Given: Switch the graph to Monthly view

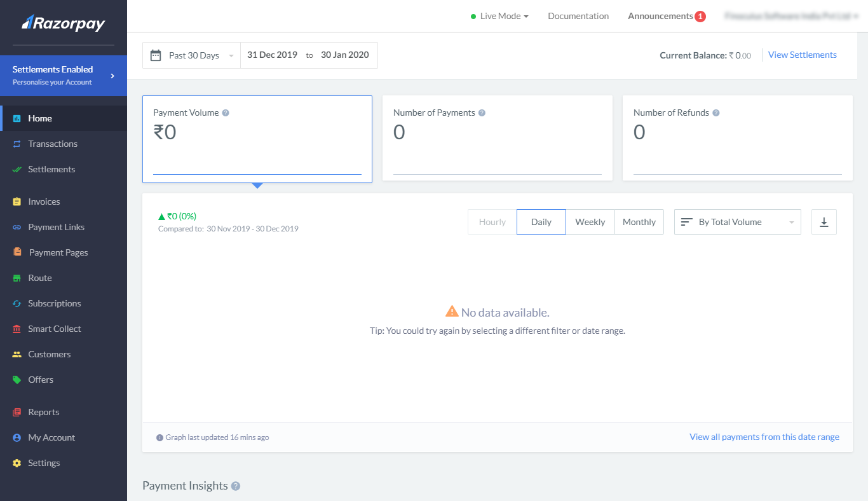Looking at the screenshot, I should click(x=639, y=222).
